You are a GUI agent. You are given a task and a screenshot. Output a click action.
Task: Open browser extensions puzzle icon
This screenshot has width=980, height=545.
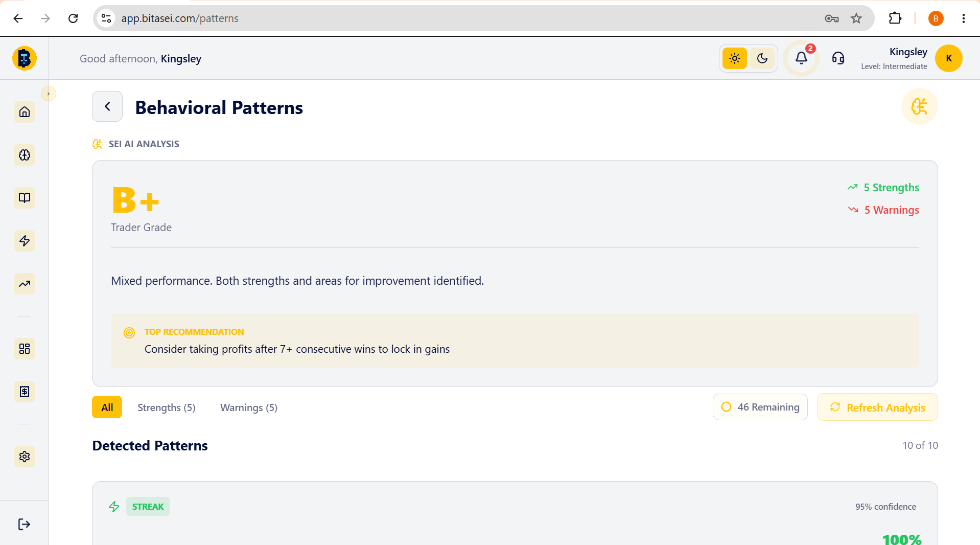click(x=895, y=18)
